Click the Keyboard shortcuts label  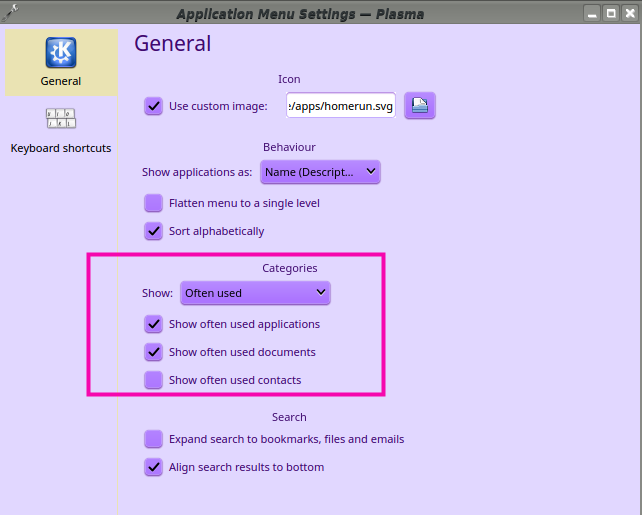[61, 148]
